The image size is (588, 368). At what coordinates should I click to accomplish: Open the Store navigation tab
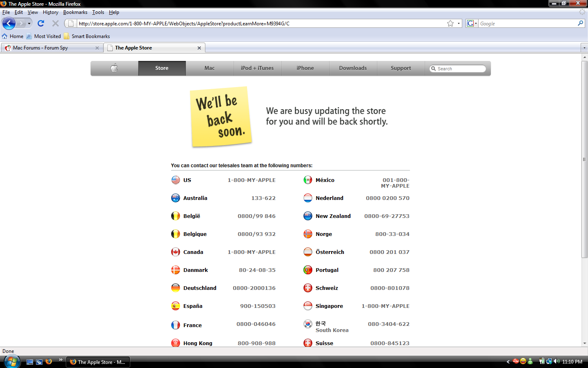162,68
